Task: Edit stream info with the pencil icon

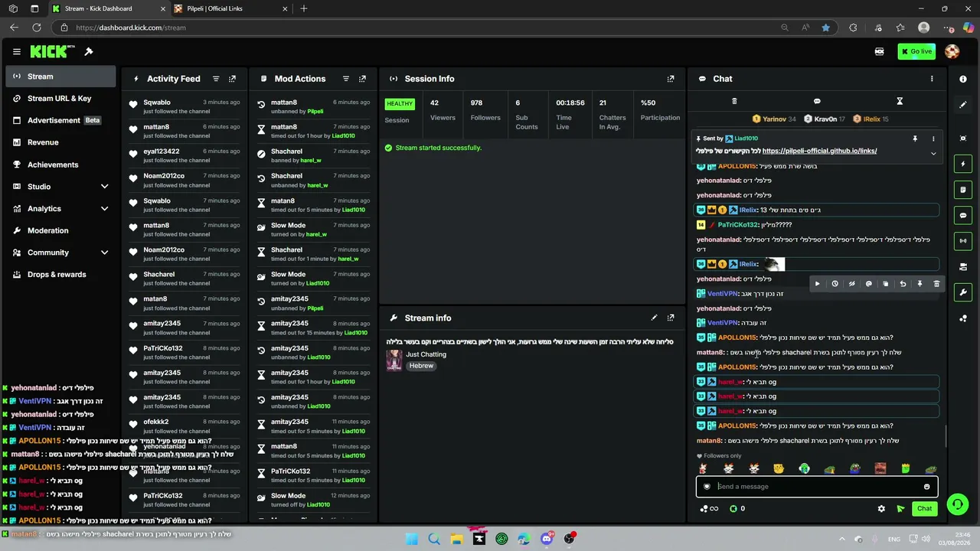Action: (x=654, y=318)
